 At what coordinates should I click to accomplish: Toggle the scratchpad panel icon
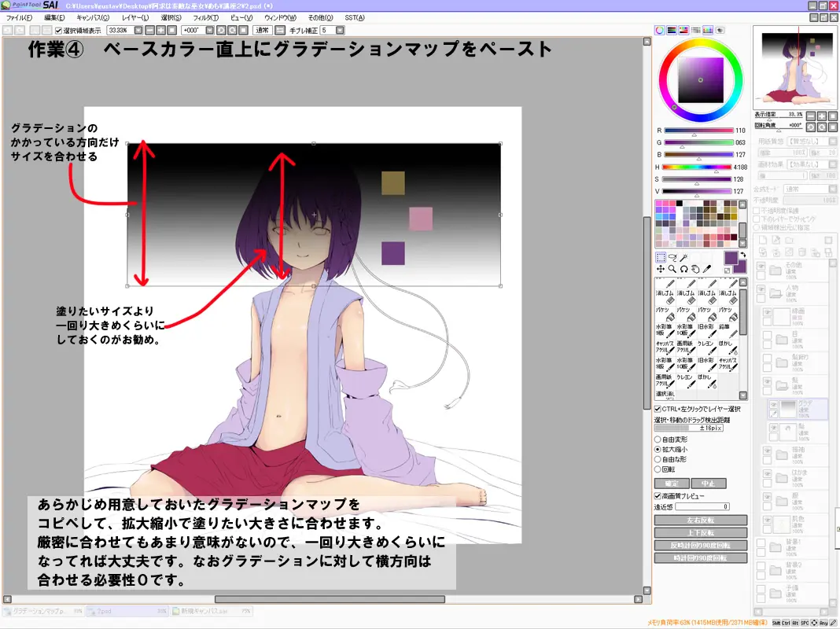pos(720,31)
